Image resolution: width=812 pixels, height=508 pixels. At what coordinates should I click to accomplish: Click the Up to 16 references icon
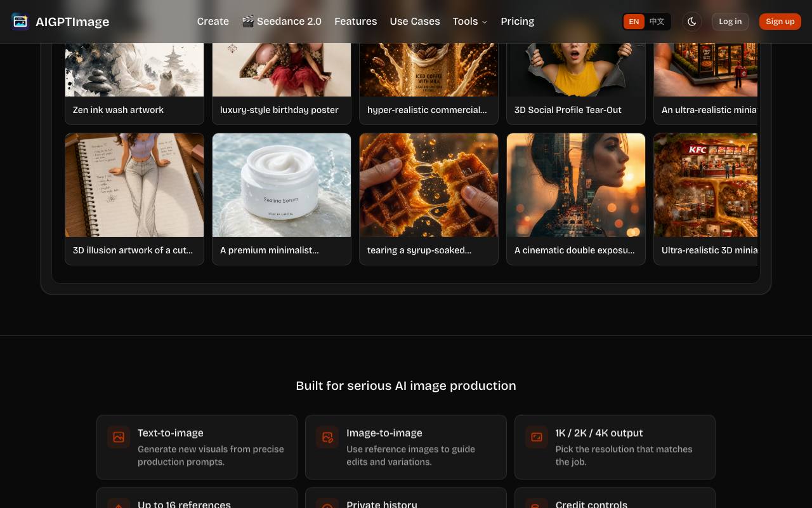click(119, 504)
